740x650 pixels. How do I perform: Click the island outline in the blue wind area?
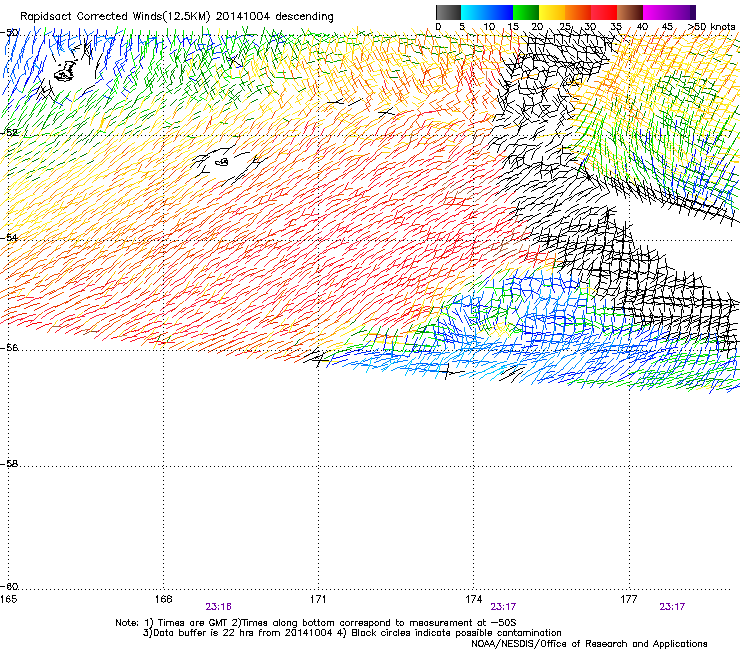[x=65, y=72]
